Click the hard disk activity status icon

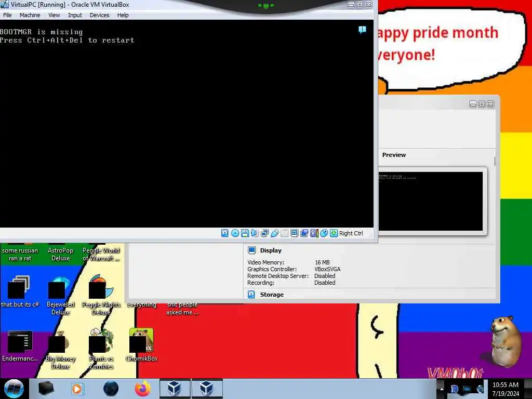[x=224, y=233]
